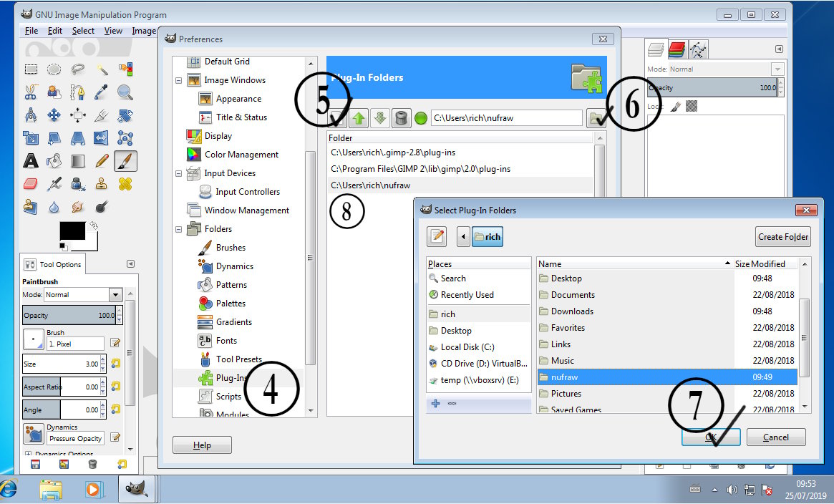
Task: Select the Text tool
Action: coord(31,161)
